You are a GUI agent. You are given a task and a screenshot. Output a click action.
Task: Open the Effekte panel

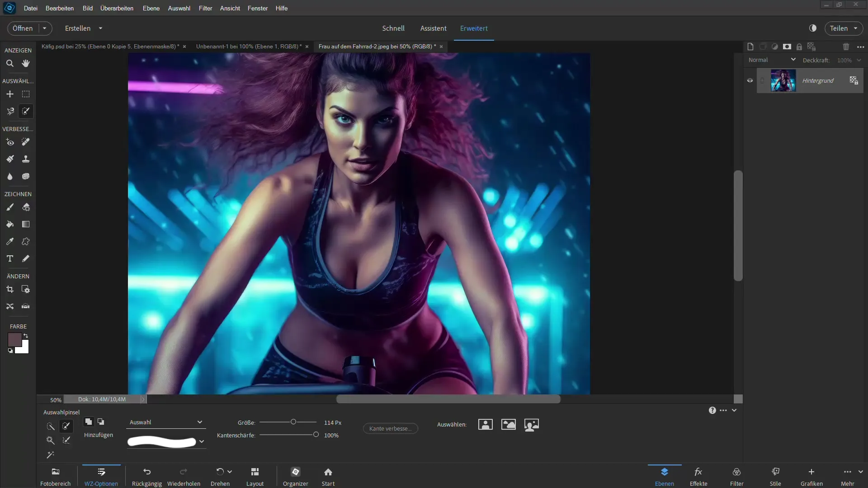pyautogui.click(x=698, y=476)
